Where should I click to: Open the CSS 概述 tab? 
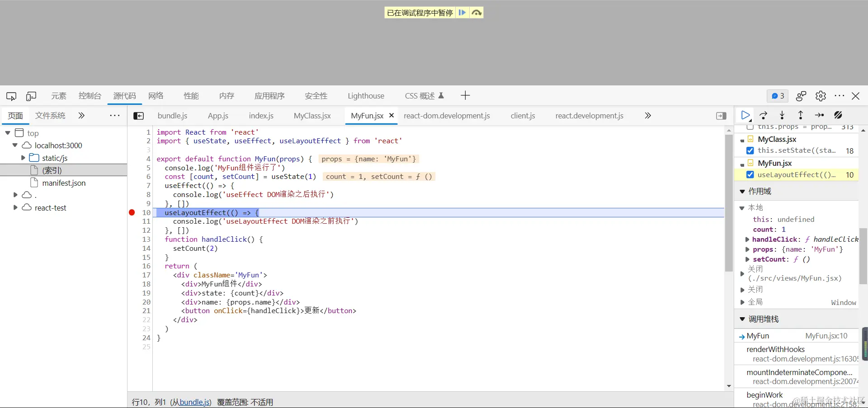point(424,96)
